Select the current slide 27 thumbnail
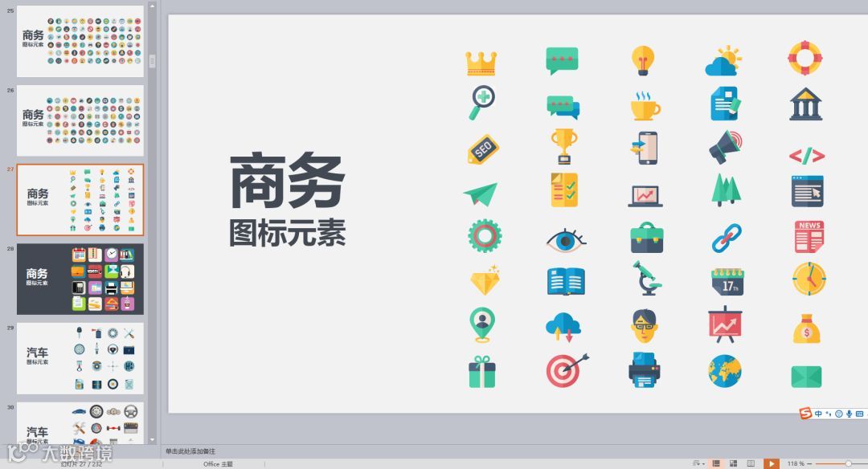Viewport: 868px width, 469px height. pos(80,200)
